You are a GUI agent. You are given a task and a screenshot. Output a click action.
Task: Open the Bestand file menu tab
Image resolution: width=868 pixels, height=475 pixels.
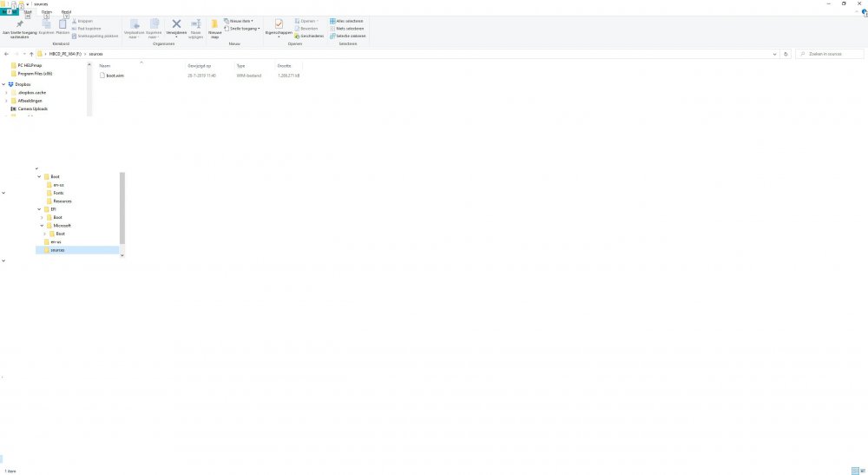tap(10, 11)
